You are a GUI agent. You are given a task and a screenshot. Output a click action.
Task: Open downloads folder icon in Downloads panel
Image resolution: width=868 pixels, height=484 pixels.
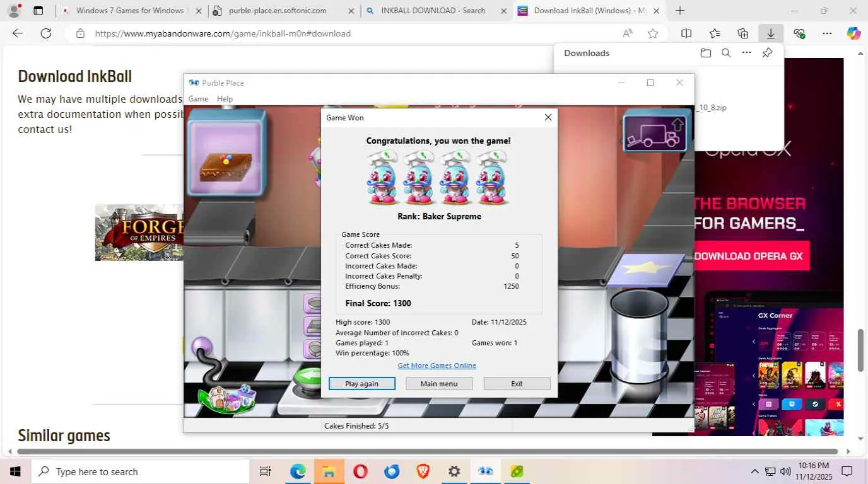coord(706,53)
